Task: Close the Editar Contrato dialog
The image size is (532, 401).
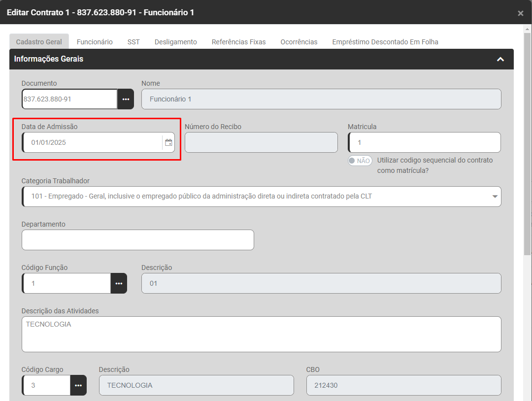Action: tap(520, 13)
